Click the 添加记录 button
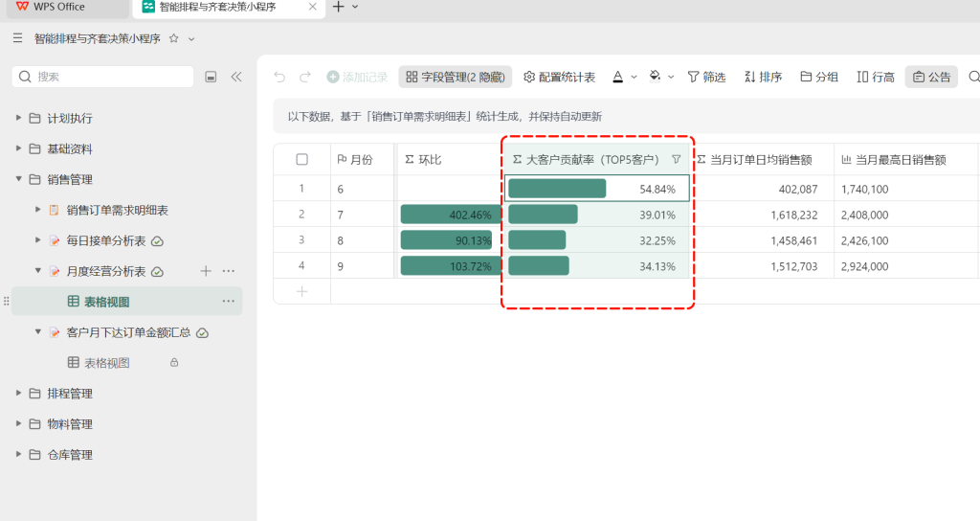This screenshot has height=521, width=980. click(357, 77)
